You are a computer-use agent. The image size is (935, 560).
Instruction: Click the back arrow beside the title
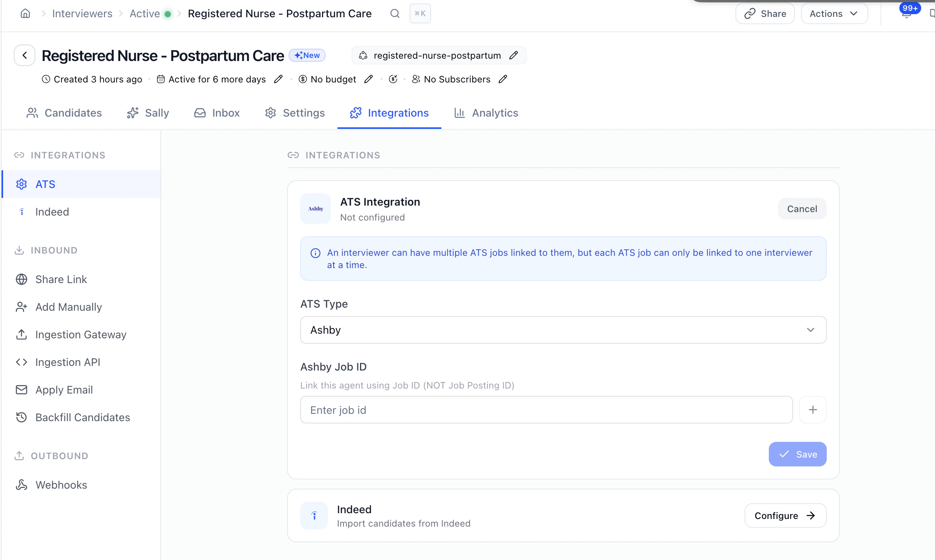[x=25, y=55]
